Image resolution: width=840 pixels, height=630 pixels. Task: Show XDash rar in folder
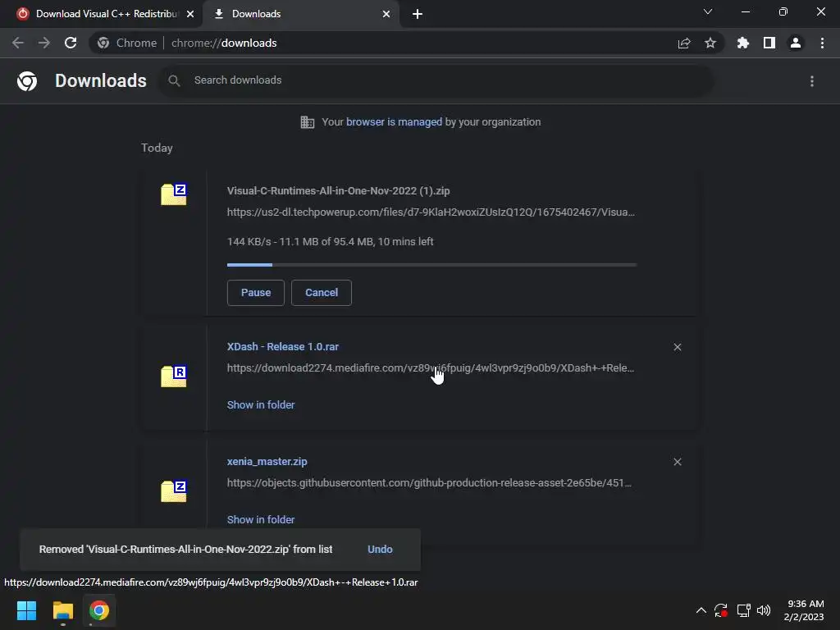(x=261, y=405)
